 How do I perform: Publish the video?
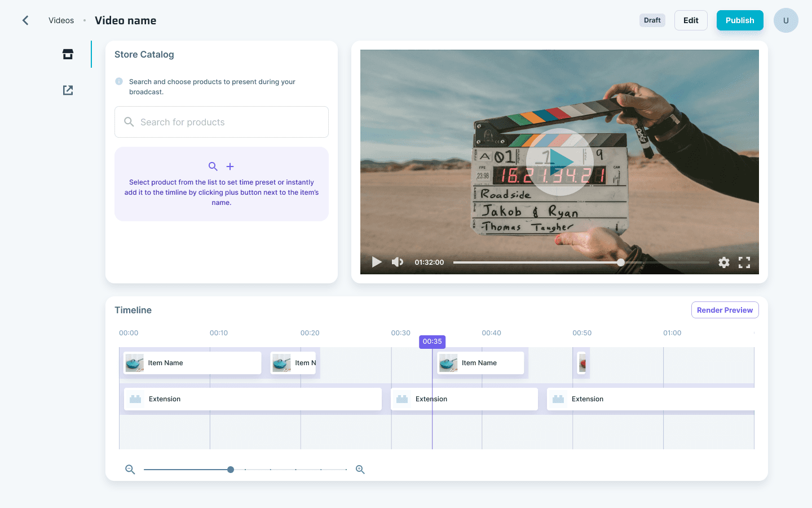(x=740, y=20)
